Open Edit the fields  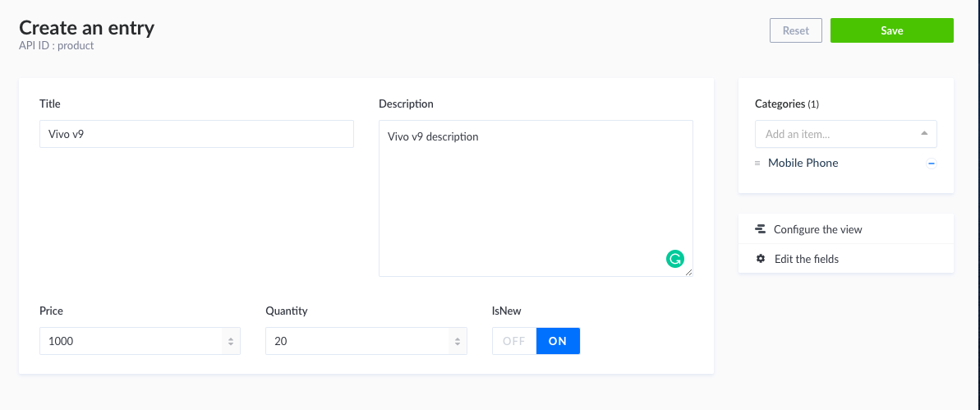pyautogui.click(x=807, y=259)
